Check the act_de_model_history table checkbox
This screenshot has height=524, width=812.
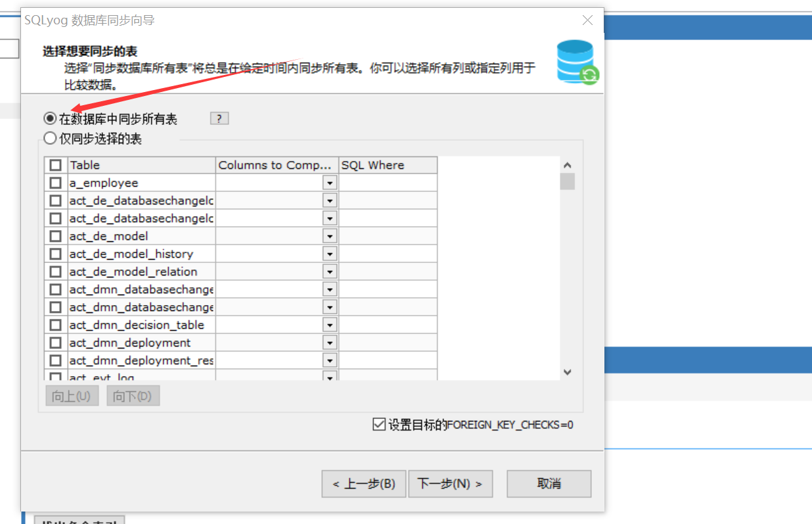pos(56,254)
